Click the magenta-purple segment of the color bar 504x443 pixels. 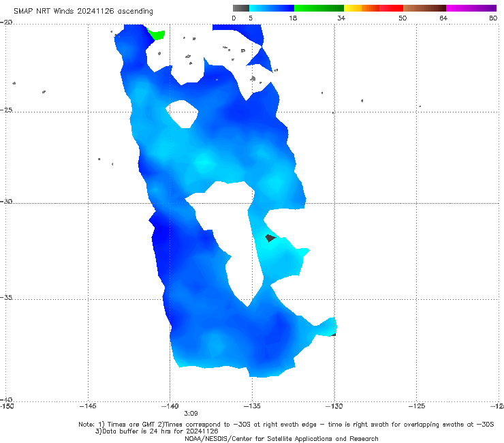point(471,8)
